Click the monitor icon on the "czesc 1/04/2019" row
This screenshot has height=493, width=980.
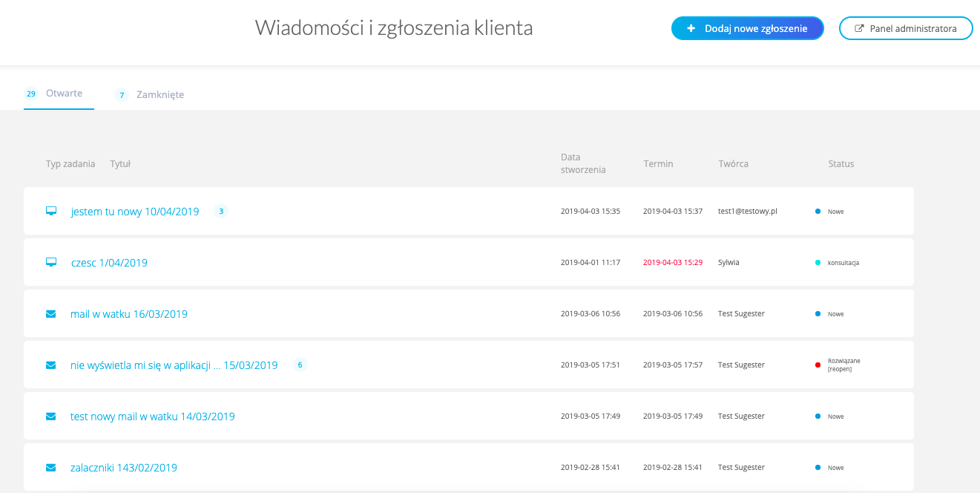pyautogui.click(x=50, y=261)
